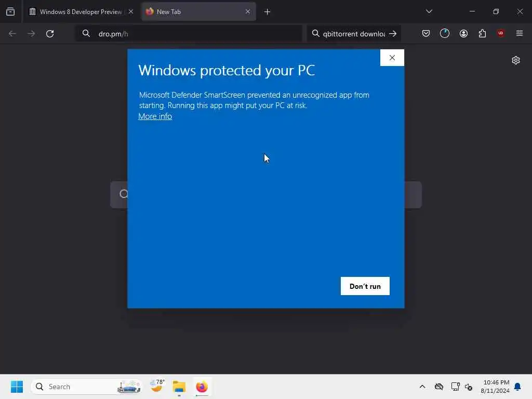Click the muted volume tray icon

(x=469, y=387)
